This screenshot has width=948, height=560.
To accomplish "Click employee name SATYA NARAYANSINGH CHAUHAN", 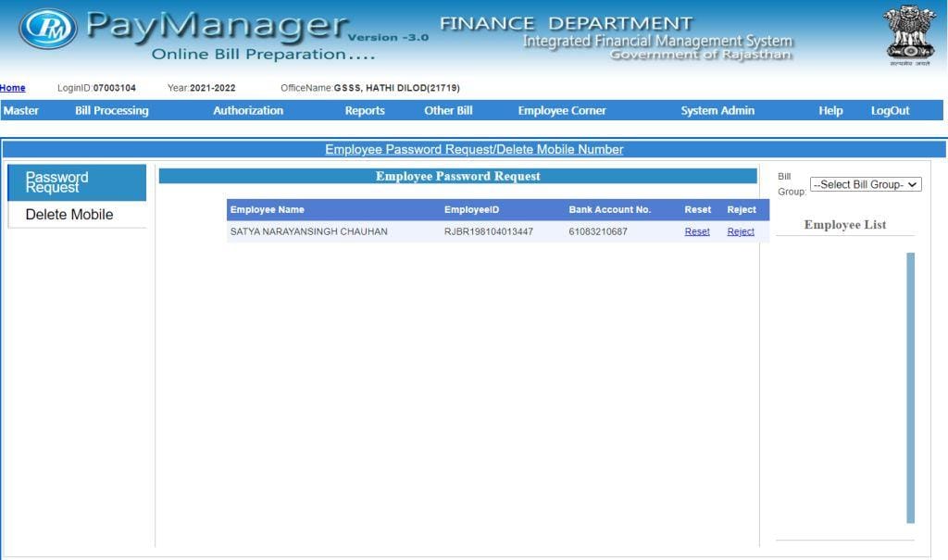I will pyautogui.click(x=309, y=231).
